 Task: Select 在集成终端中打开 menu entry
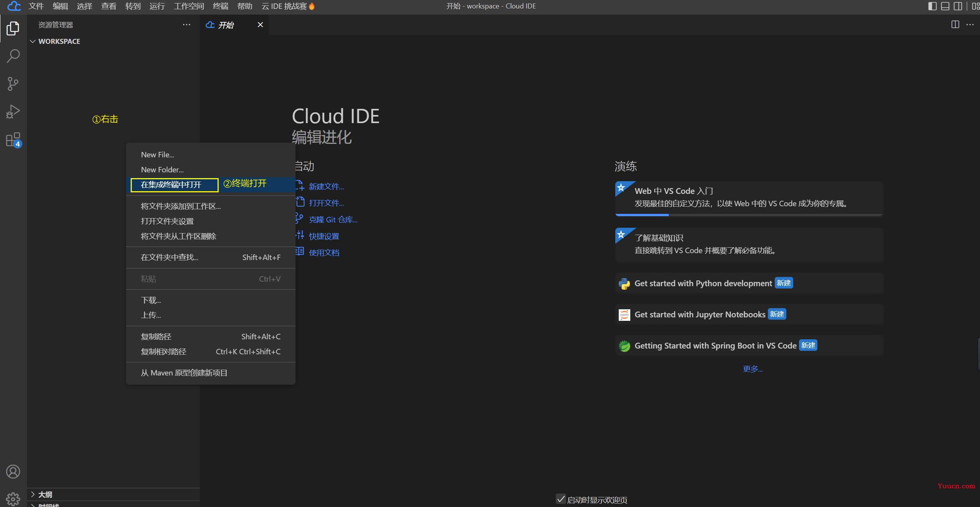tap(211, 185)
